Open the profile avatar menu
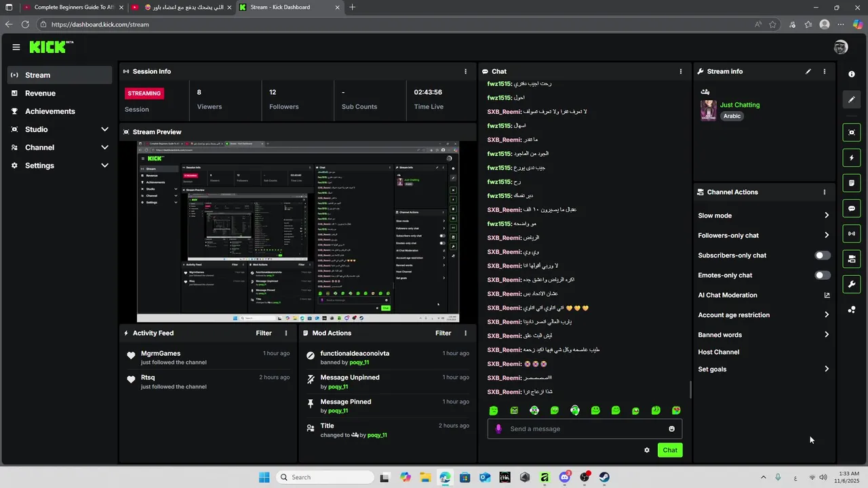Image resolution: width=868 pixels, height=488 pixels. [841, 47]
